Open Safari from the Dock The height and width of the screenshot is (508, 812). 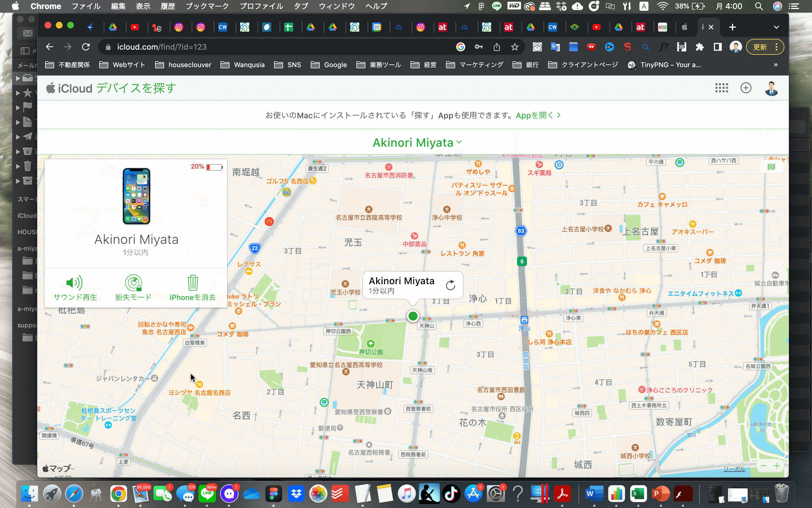coord(74,494)
